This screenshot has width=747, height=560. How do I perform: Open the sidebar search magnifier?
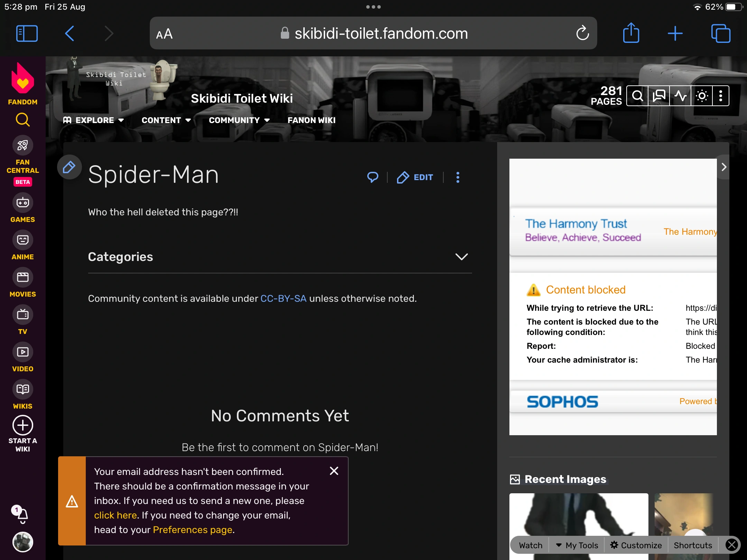(x=22, y=120)
